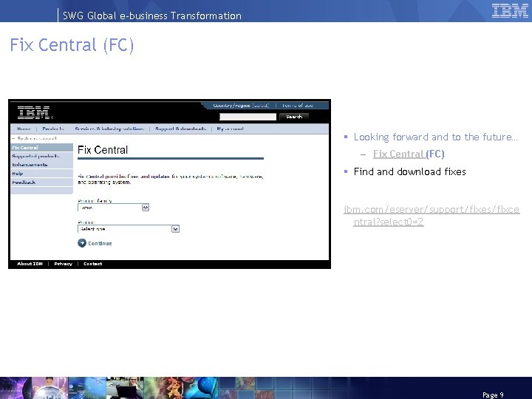Click the 'Looking forward and to the future' text

436,137
